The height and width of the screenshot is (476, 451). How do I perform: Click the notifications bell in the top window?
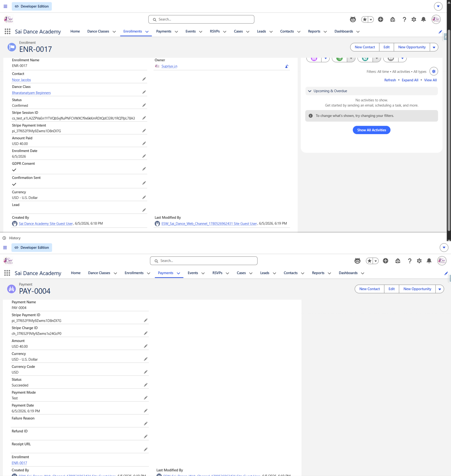pos(423,20)
